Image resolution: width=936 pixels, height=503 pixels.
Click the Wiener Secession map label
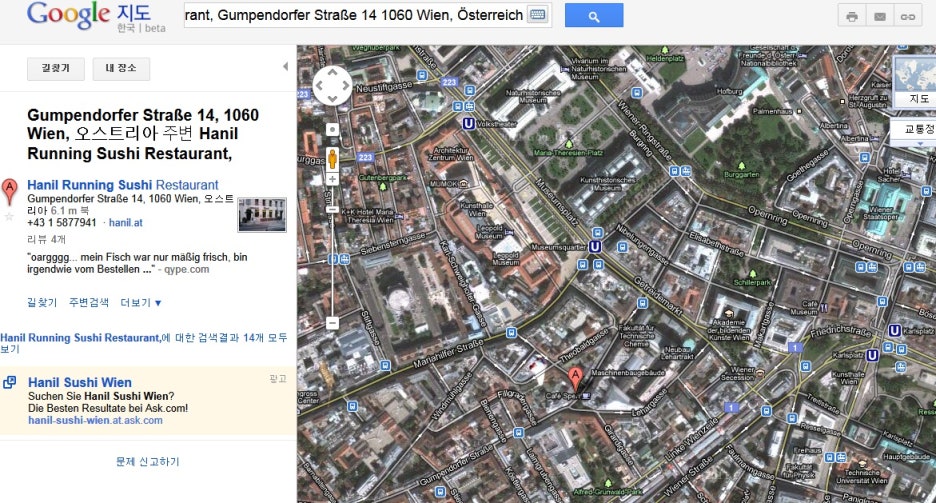click(x=738, y=374)
